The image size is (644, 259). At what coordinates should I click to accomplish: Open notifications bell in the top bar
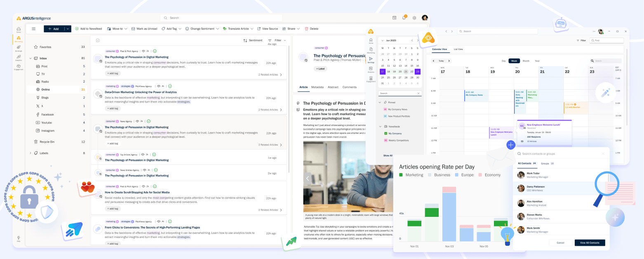(404, 18)
